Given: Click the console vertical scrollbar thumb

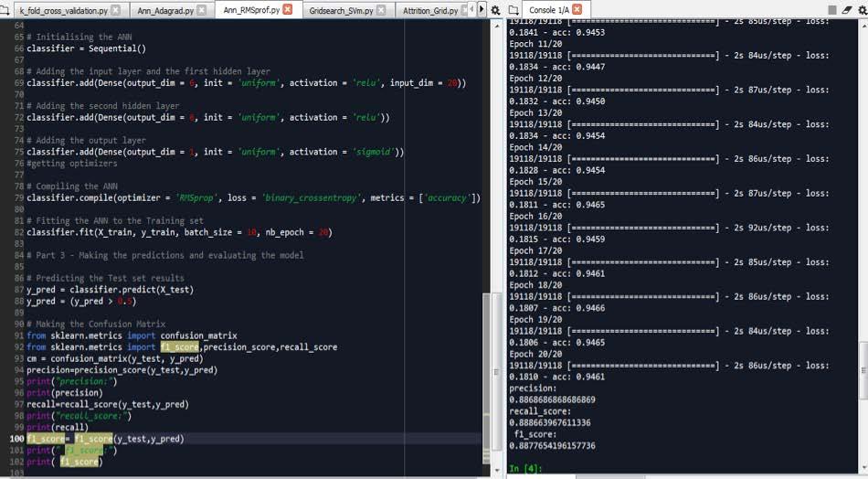Looking at the screenshot, I should tap(863, 371).
